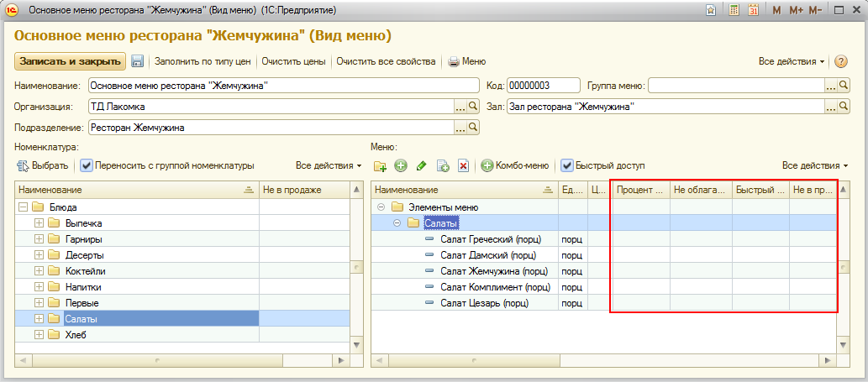Collapse the Салаты group in menu tree
Viewport: 868px width, 382px height.
(396, 222)
